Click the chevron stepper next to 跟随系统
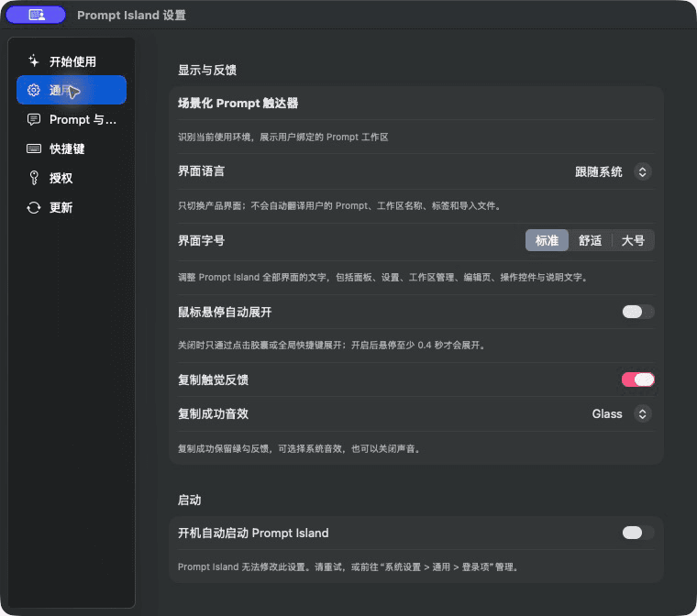Viewport: 697px width, 616px height. tap(642, 171)
